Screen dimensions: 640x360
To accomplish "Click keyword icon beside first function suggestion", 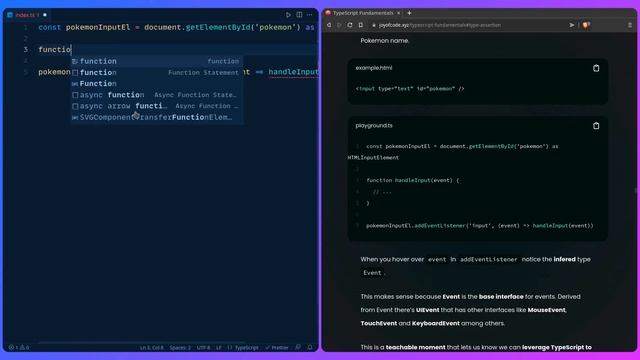I will [75, 61].
